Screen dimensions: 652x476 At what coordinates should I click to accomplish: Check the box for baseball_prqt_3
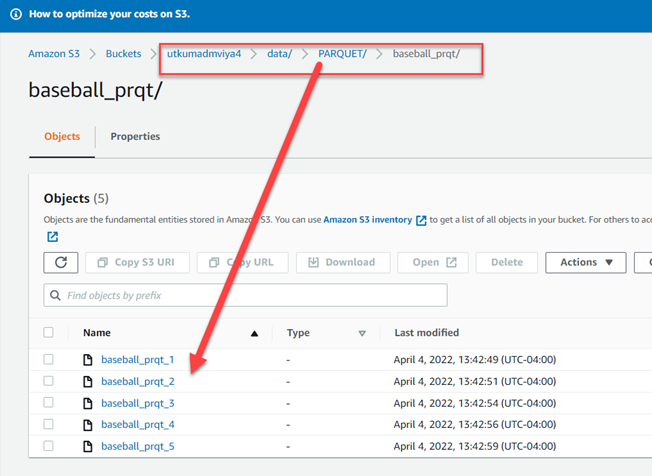tap(48, 402)
